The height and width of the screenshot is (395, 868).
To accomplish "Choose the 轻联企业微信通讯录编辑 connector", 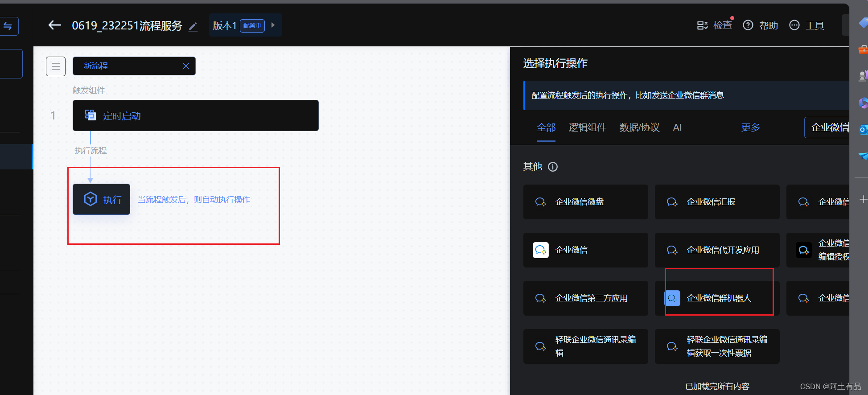I will [586, 346].
